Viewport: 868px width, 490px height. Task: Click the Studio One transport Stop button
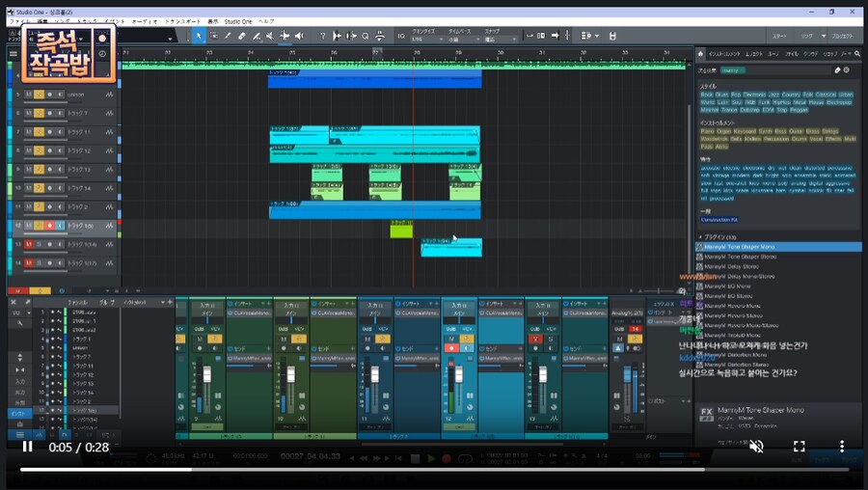pyautogui.click(x=415, y=458)
